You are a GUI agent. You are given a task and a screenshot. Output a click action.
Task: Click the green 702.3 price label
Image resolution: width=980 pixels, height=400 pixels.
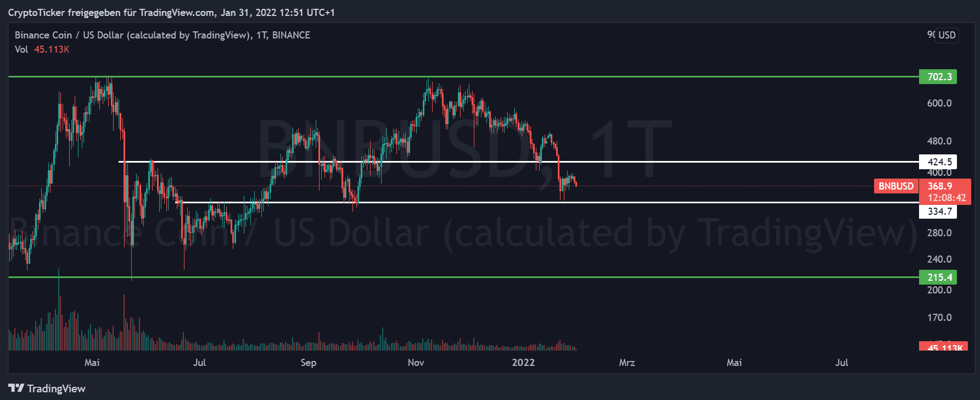(x=938, y=77)
